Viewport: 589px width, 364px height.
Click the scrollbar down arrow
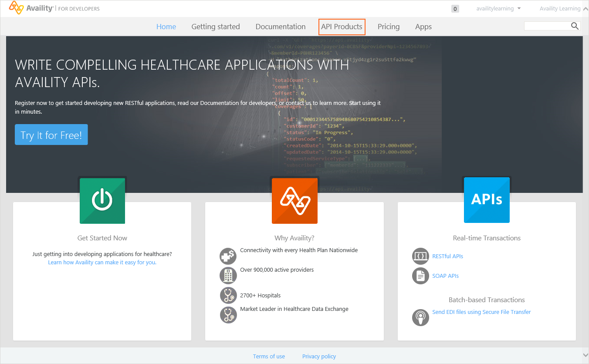pyautogui.click(x=585, y=356)
